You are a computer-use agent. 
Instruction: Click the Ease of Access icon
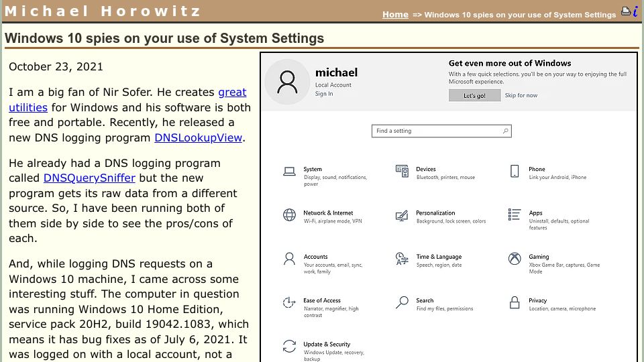click(x=289, y=302)
